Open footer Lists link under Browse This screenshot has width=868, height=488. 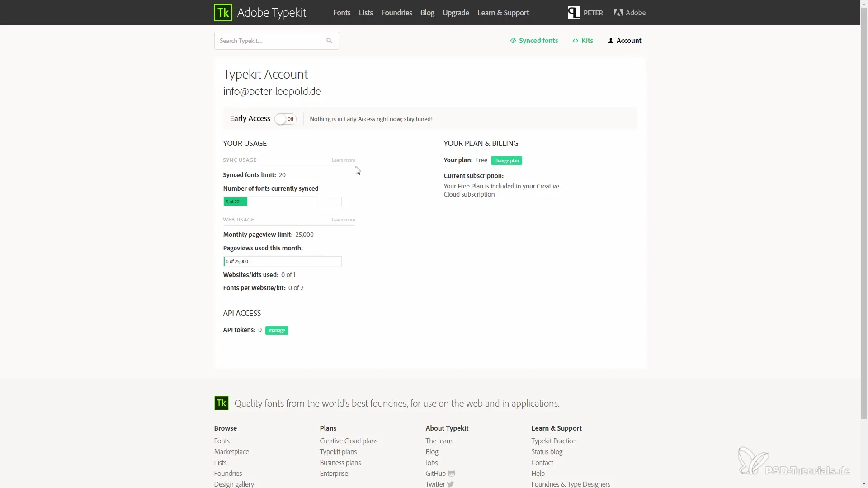[x=220, y=463]
